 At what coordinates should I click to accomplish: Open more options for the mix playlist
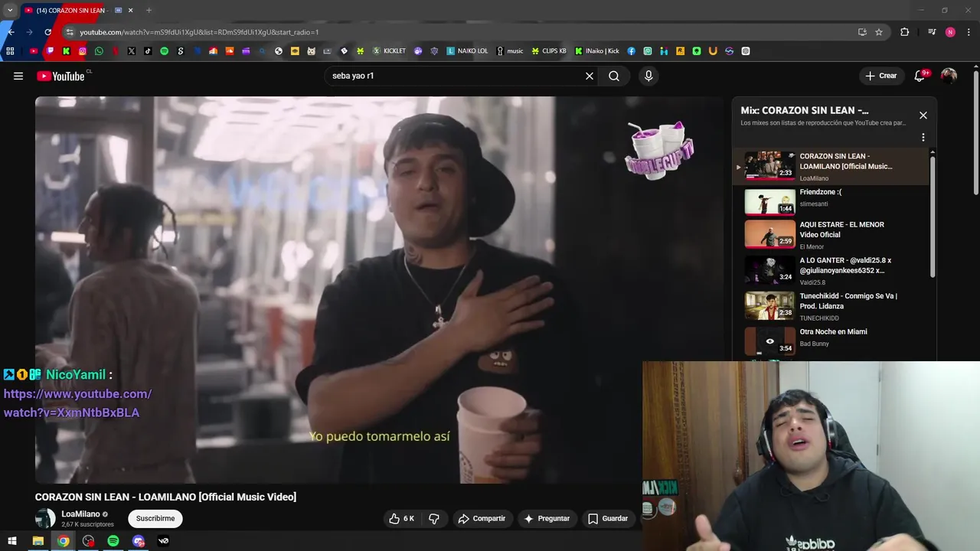pos(923,137)
